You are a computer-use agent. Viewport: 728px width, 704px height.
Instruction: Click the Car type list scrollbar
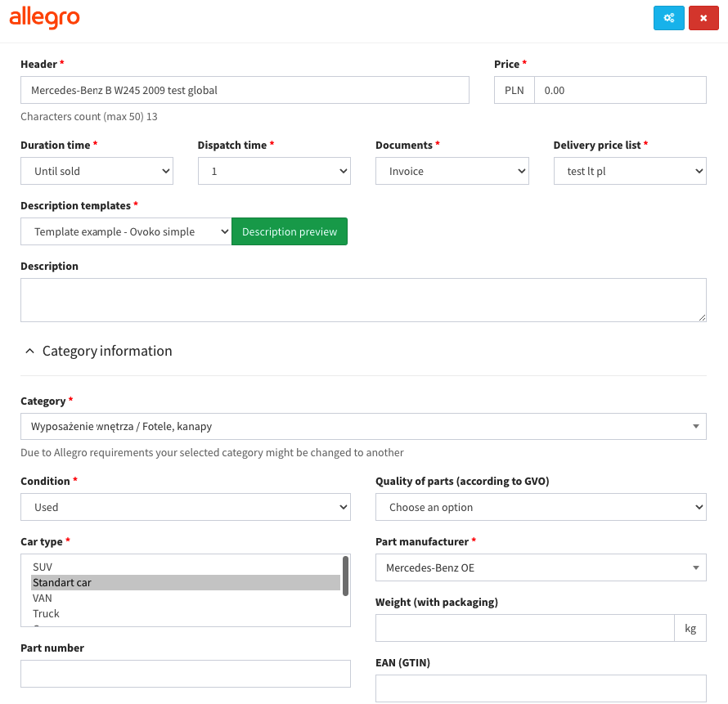(x=346, y=576)
